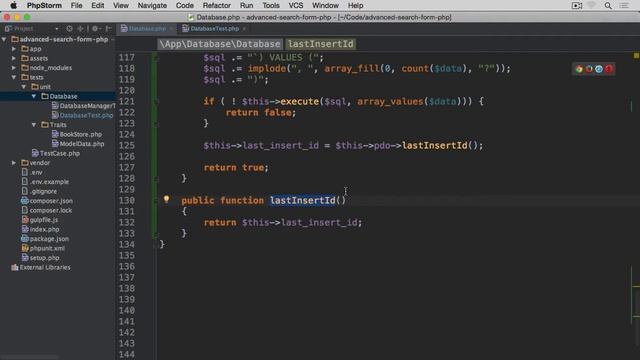
Task: Open the Navigate menu
Action: (x=152, y=5)
